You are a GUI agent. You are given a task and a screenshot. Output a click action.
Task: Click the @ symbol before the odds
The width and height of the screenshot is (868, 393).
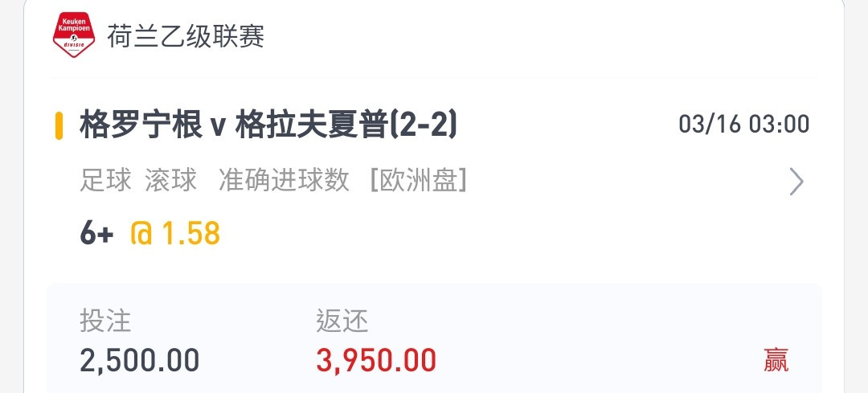141,234
